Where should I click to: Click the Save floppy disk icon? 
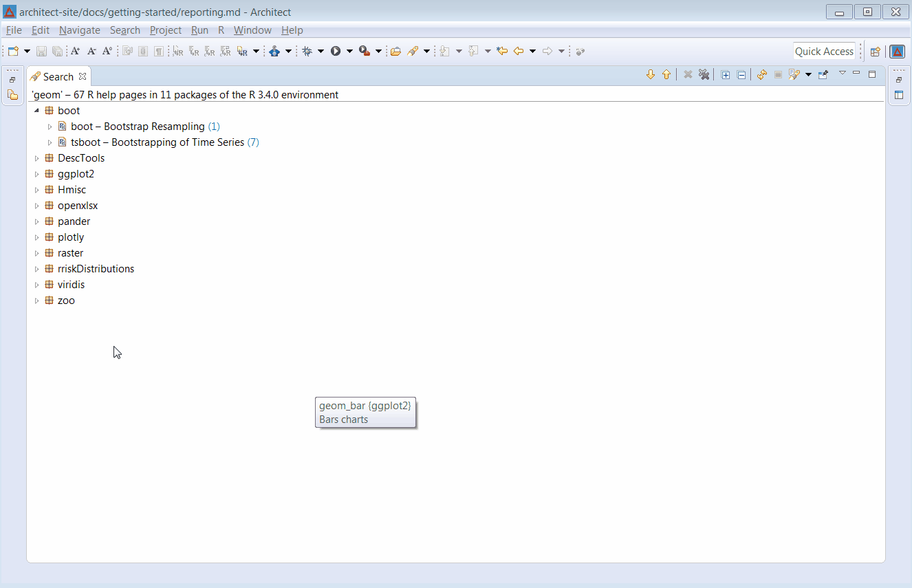click(x=41, y=51)
